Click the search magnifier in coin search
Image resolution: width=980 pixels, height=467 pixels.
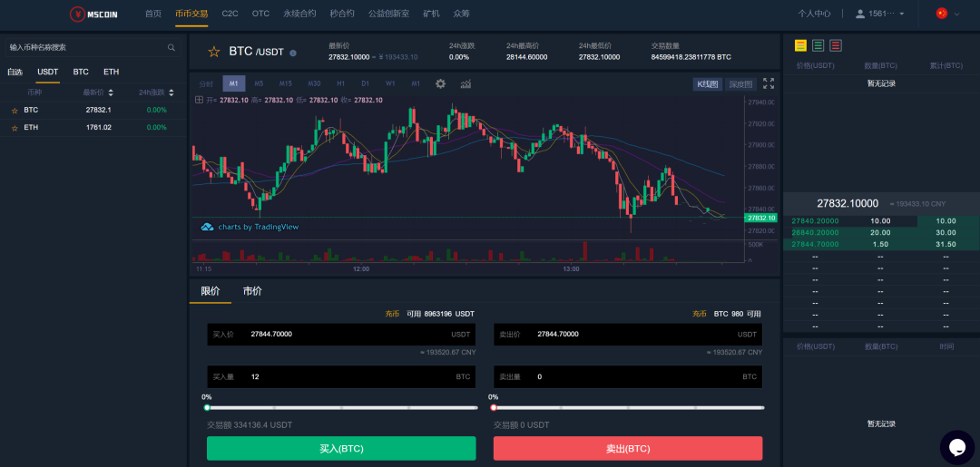click(171, 47)
